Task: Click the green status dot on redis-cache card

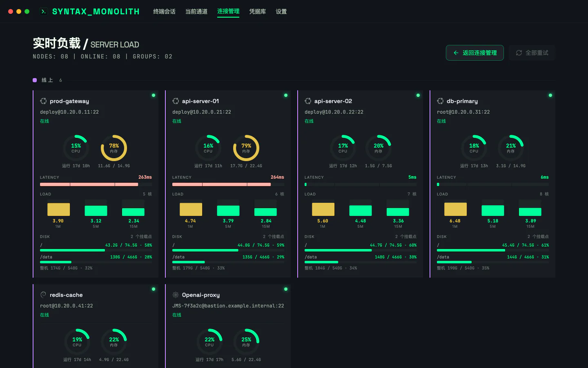Action: (x=154, y=289)
